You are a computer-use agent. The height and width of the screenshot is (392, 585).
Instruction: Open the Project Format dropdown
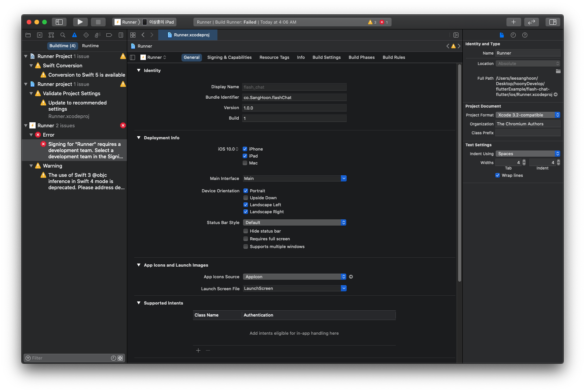tap(528, 115)
